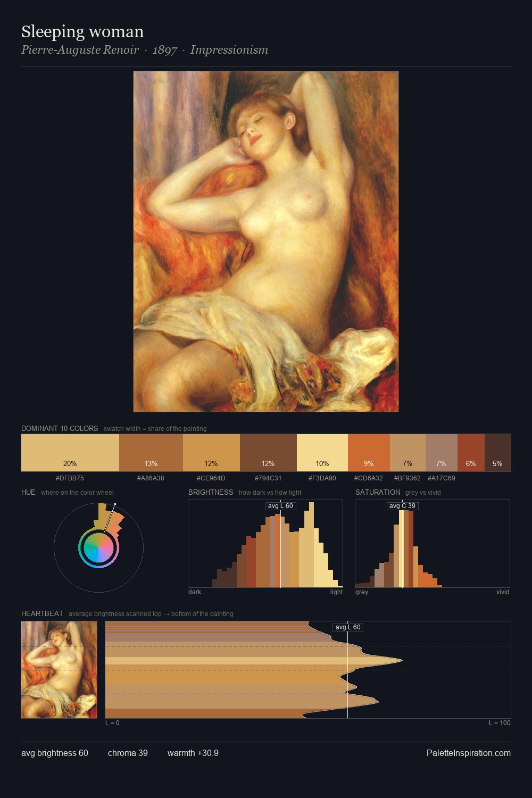Open the main Sleeping woman painting image
Image resolution: width=532 pixels, height=798 pixels.
click(x=266, y=242)
